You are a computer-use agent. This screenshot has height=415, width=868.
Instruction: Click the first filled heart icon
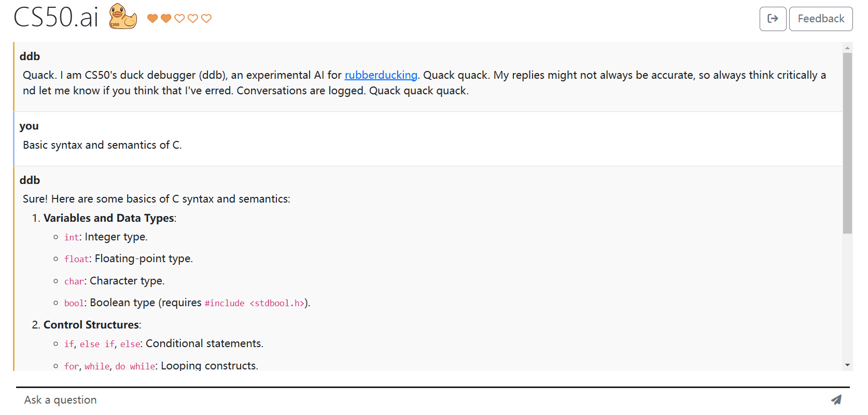152,19
